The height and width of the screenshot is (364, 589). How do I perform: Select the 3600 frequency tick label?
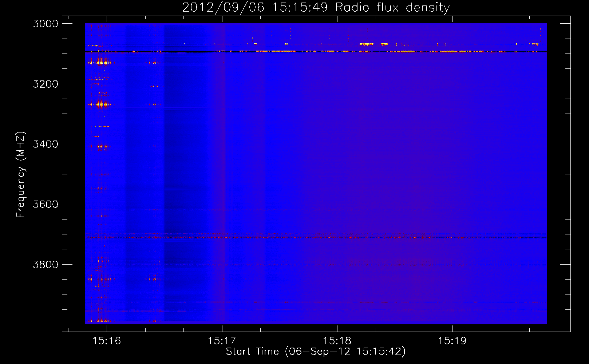click(x=46, y=204)
